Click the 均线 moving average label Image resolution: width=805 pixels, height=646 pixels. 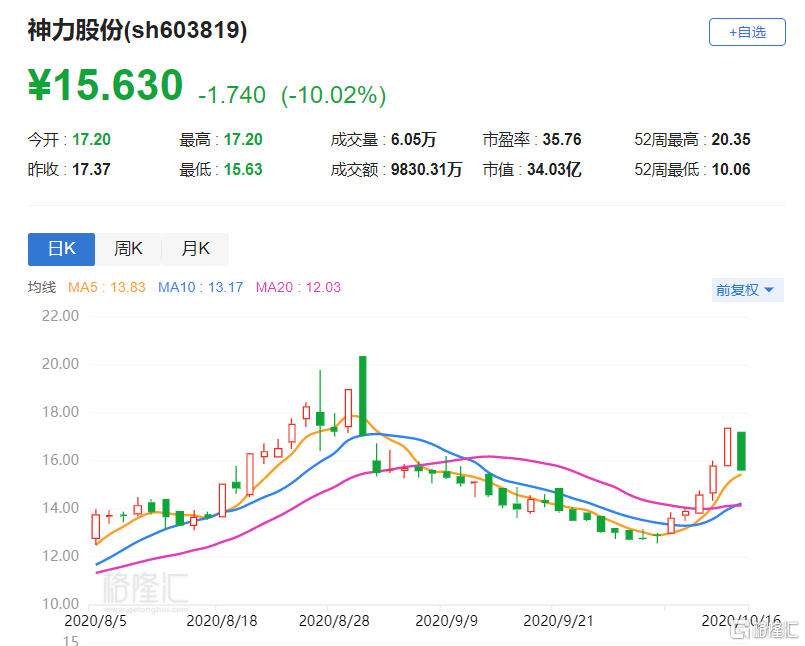42,288
